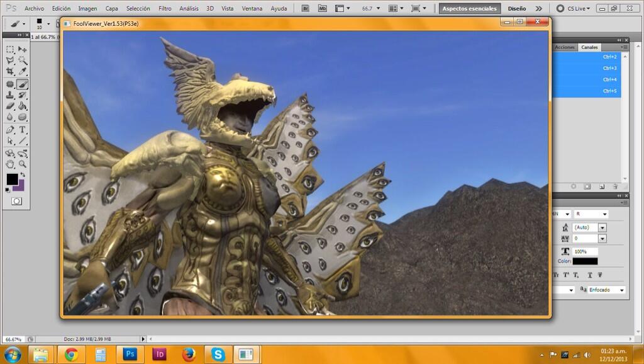Open the font style R dropdown

pos(591,214)
